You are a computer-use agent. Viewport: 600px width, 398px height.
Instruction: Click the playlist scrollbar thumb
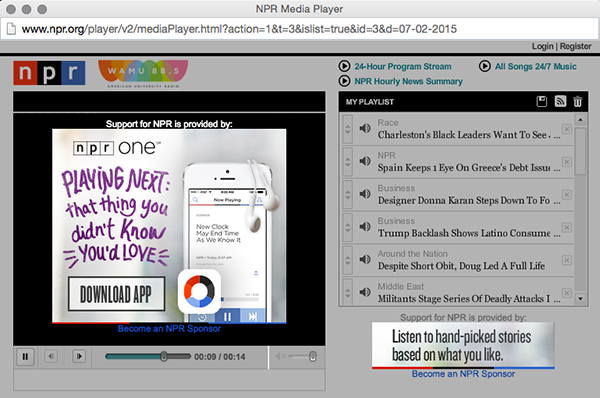coord(580,151)
